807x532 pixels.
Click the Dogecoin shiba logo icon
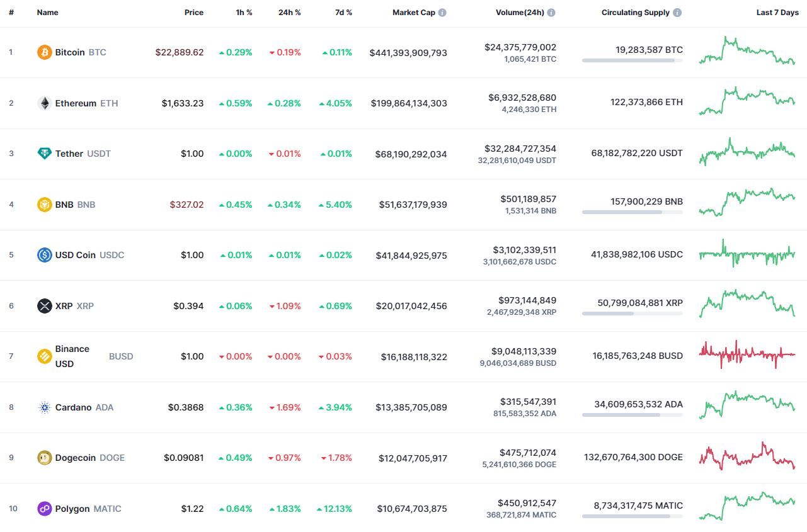pyautogui.click(x=44, y=458)
